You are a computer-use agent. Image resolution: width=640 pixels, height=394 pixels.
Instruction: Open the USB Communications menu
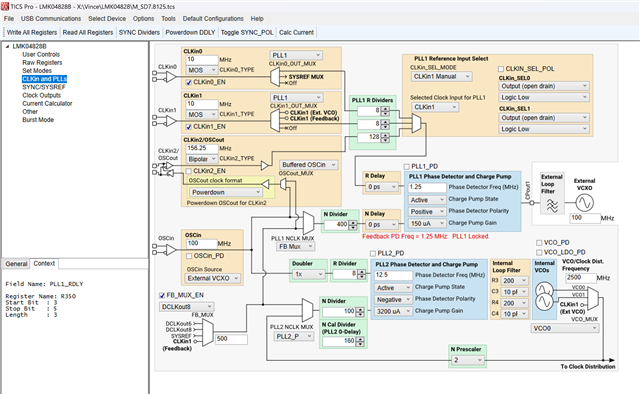(x=51, y=19)
